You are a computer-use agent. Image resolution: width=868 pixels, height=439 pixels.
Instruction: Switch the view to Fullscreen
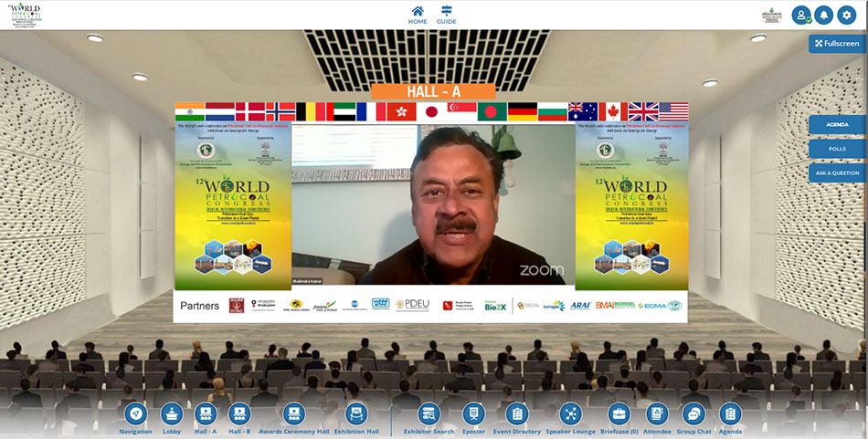pyautogui.click(x=837, y=44)
